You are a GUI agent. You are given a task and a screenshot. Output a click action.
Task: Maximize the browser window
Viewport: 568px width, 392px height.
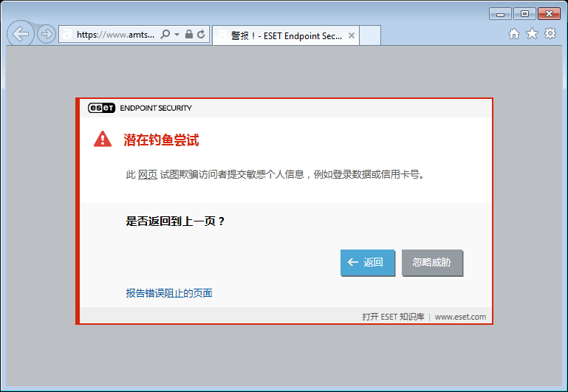point(524,14)
